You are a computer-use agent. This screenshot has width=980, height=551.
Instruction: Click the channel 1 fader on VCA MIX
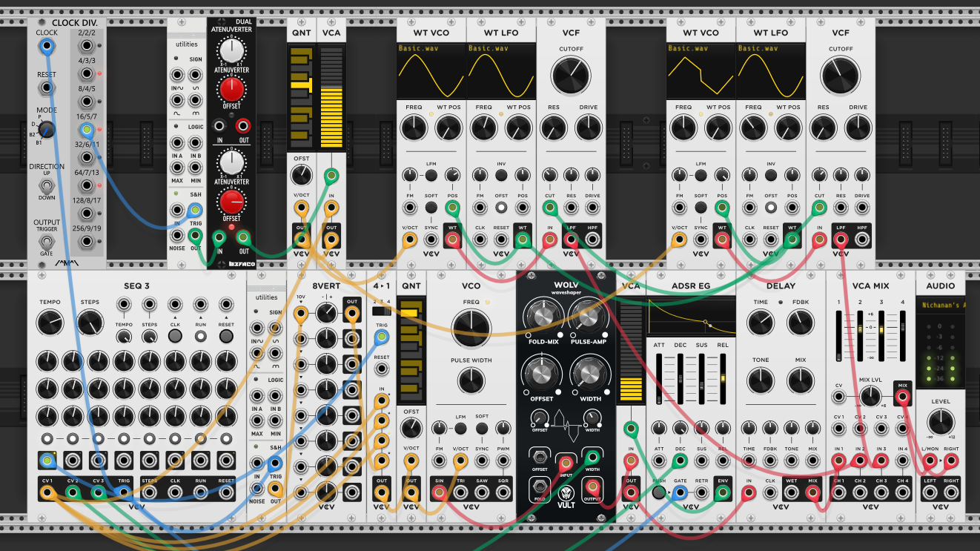[839, 335]
